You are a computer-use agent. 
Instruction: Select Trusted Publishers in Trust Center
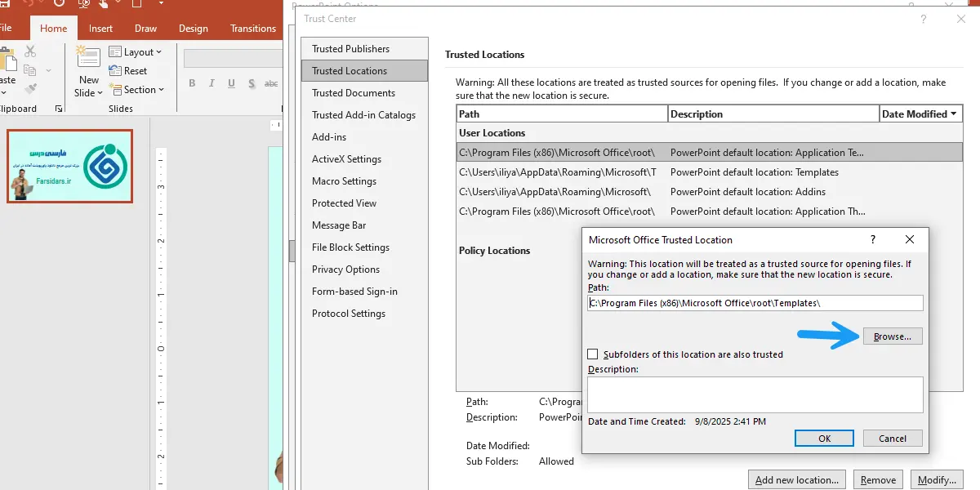[364, 49]
